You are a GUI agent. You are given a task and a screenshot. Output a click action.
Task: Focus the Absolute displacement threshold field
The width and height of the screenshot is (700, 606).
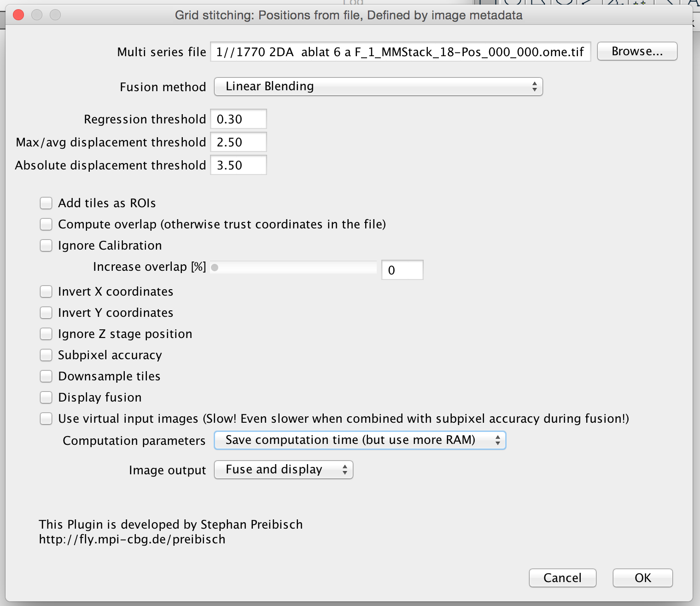click(x=238, y=165)
